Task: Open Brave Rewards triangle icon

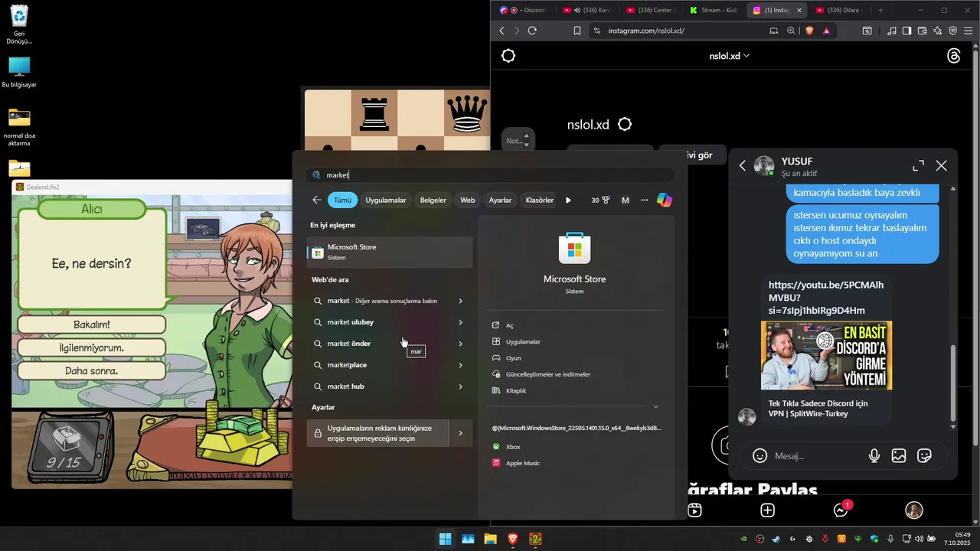Action: [827, 31]
